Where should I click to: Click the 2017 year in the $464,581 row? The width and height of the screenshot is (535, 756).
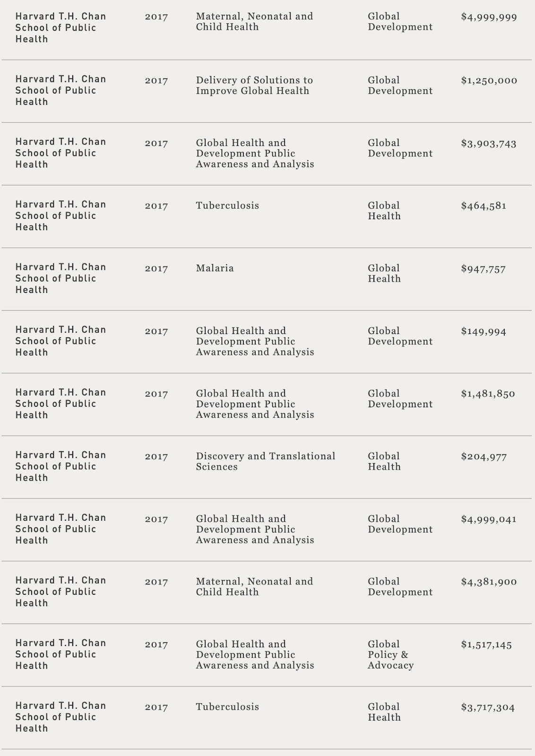point(156,206)
